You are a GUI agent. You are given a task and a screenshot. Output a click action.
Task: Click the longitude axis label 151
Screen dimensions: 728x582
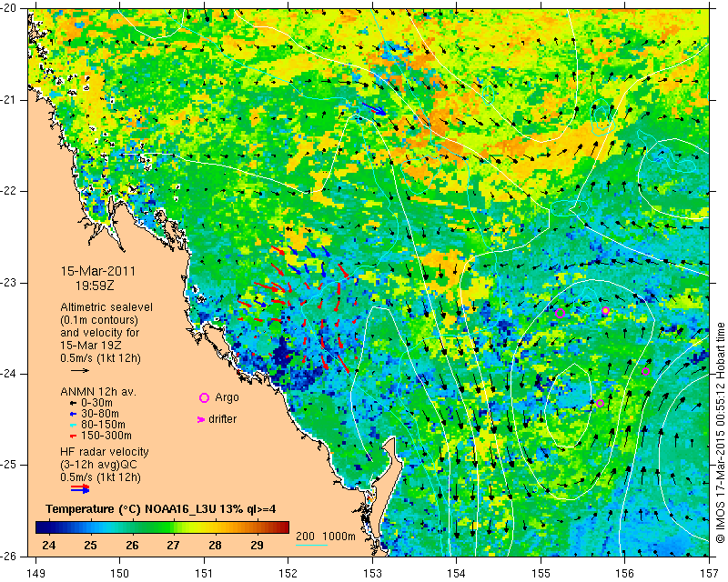[x=204, y=573]
